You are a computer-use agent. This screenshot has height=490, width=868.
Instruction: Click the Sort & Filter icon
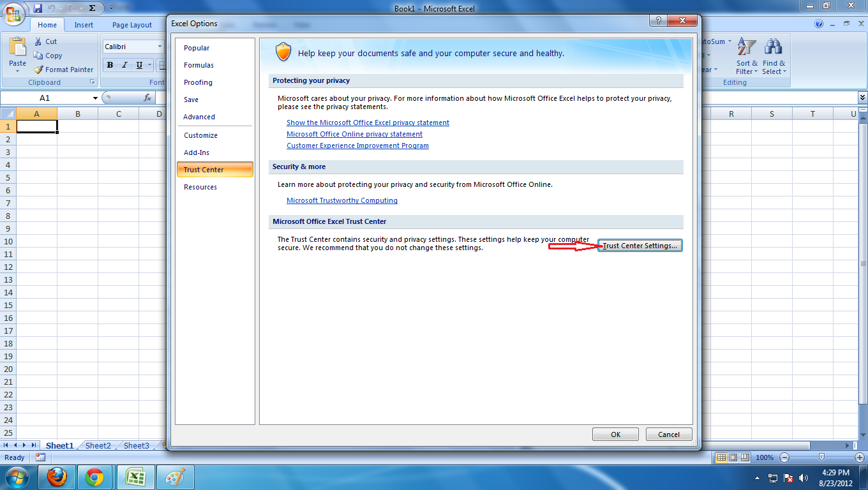pyautogui.click(x=747, y=47)
